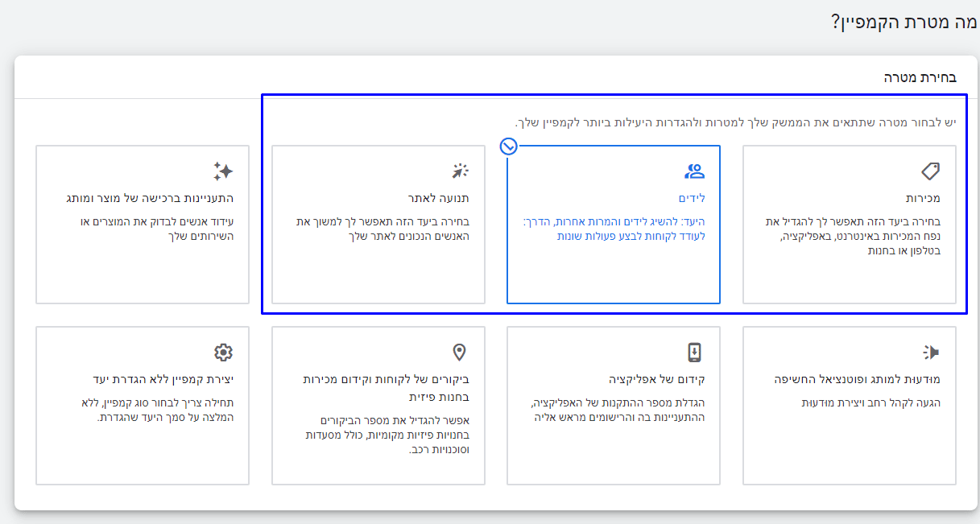
Task: Click the people icon on the לידים card
Action: coord(694,171)
